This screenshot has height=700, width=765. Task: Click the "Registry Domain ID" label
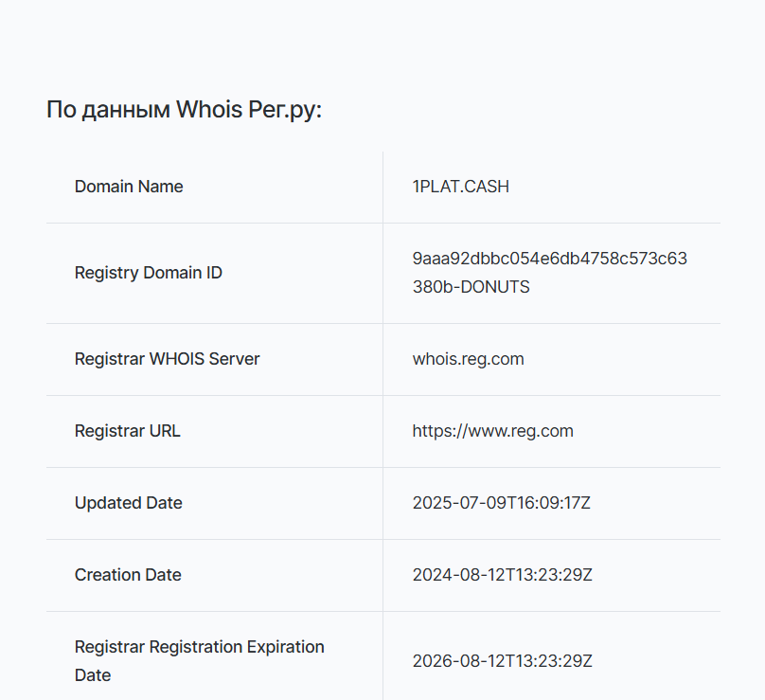coord(149,273)
